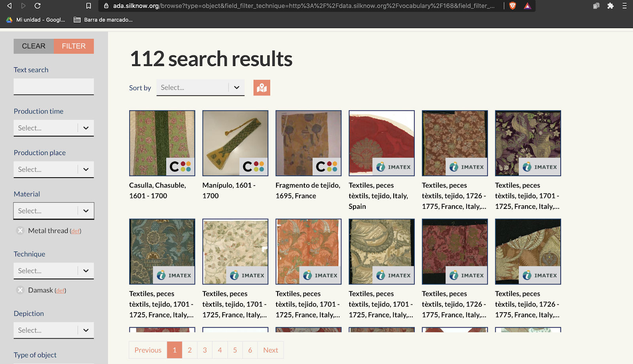
Task: Go to pagination page 5
Action: (x=235, y=350)
